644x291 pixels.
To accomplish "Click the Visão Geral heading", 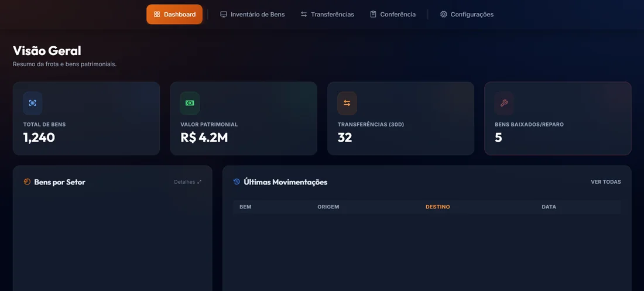I will click(x=47, y=50).
